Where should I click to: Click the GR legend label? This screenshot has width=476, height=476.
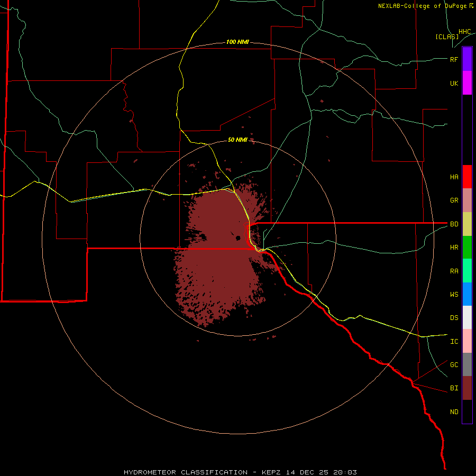click(x=454, y=200)
